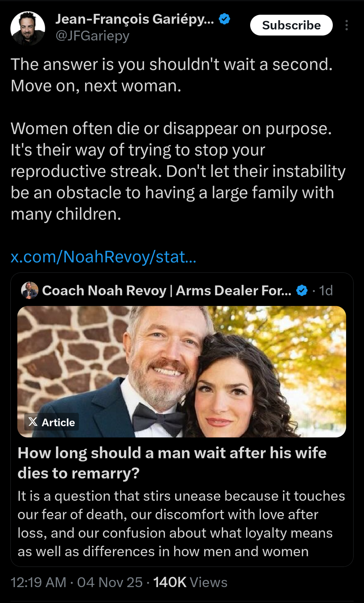Click the 04 Nov 25 post date

pyautogui.click(x=110, y=582)
